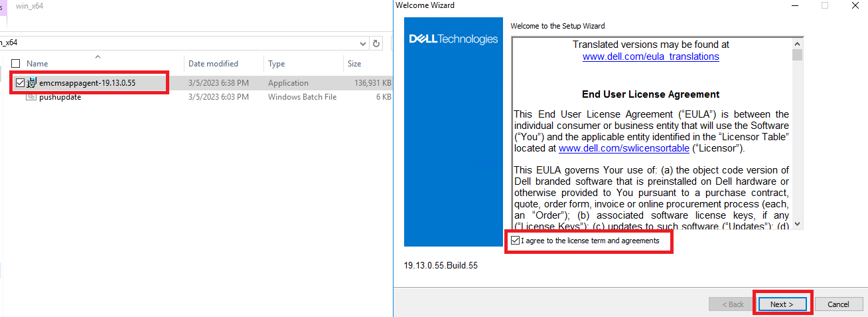Viewport: 868px width, 317px height.
Task: Sort files by the Type column
Action: (277, 64)
